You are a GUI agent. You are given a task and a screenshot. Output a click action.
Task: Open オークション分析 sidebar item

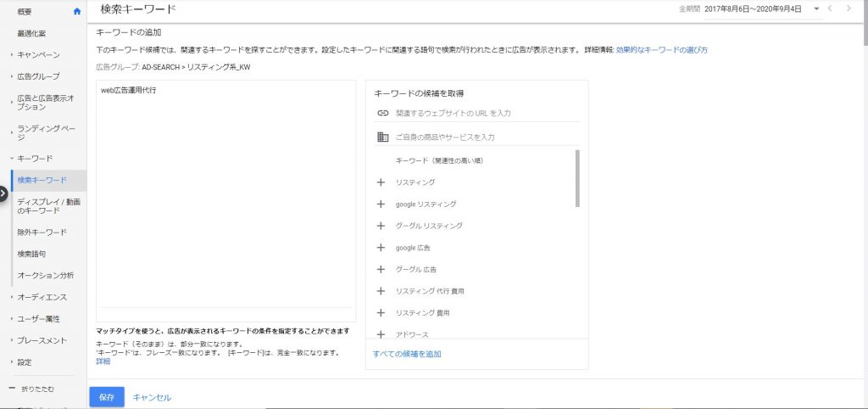pos(46,276)
